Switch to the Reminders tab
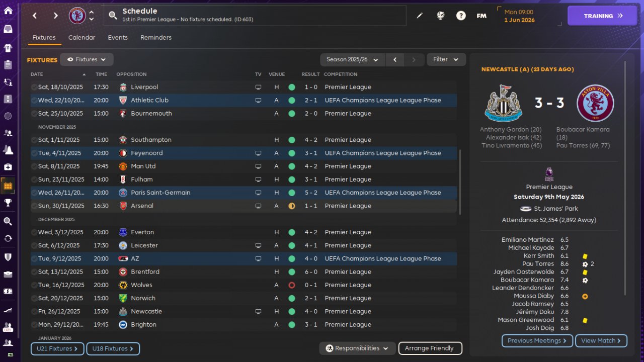This screenshot has height=362, width=644. tap(156, 38)
